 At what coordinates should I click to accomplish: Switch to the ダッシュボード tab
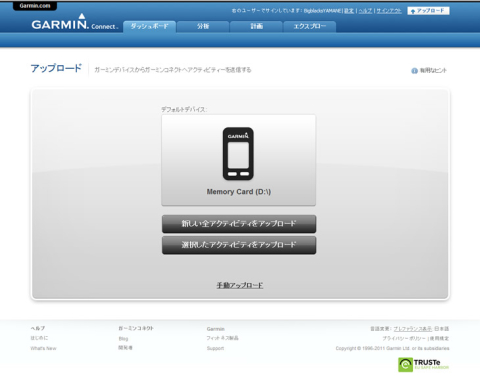click(149, 26)
